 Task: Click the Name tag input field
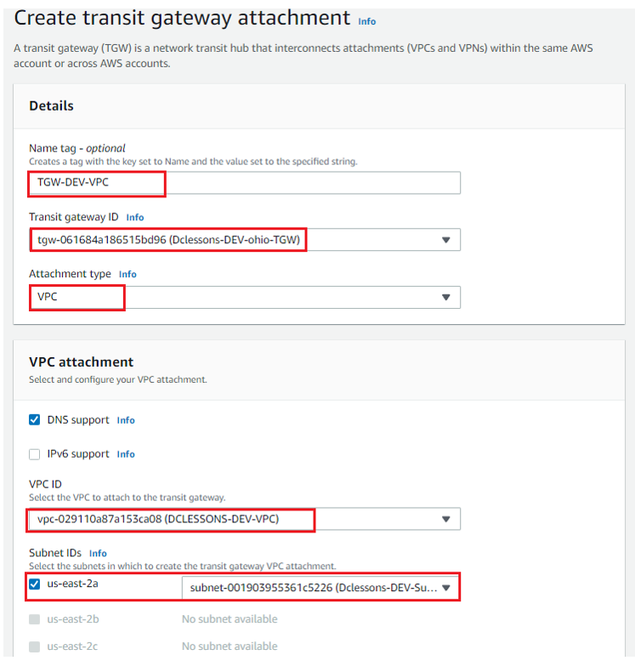(x=245, y=183)
